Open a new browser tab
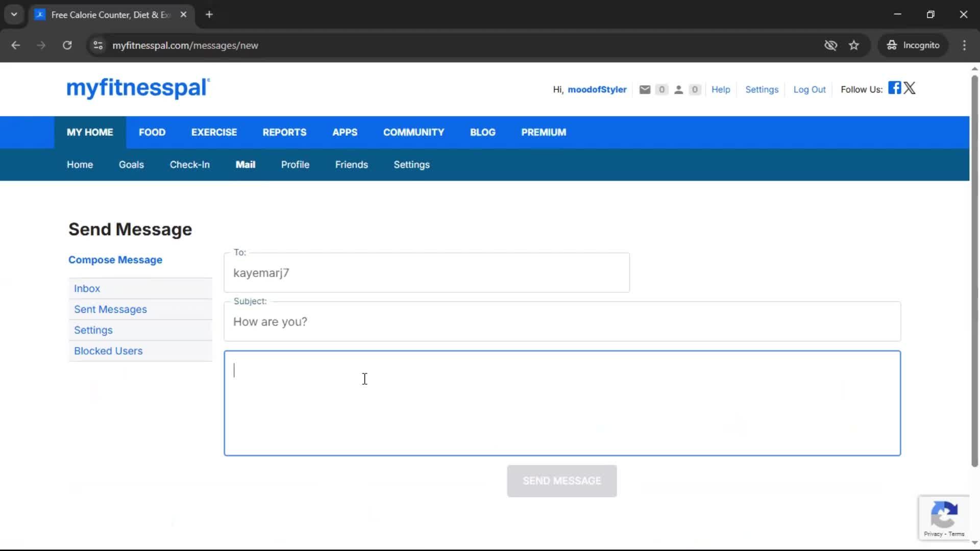 coord(209,15)
